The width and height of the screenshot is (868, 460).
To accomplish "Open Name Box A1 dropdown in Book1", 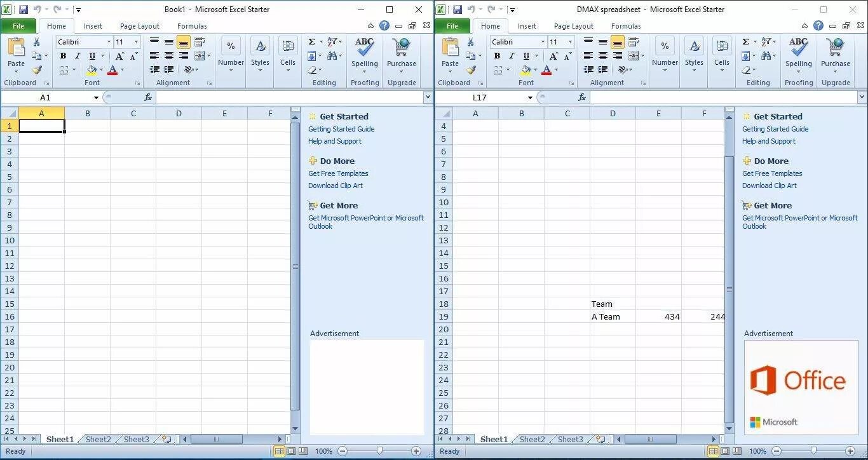I will click(96, 97).
